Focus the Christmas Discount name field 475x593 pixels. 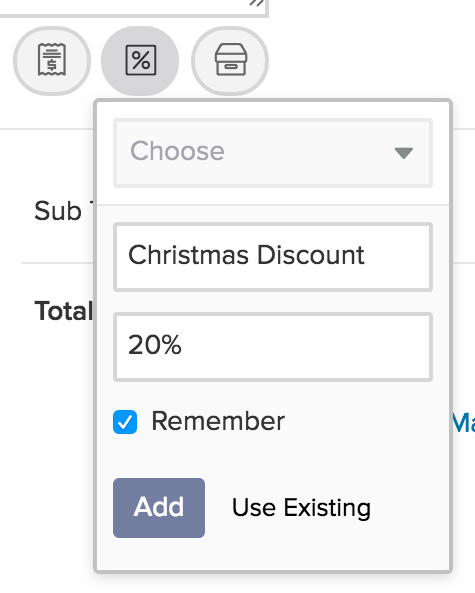(273, 257)
